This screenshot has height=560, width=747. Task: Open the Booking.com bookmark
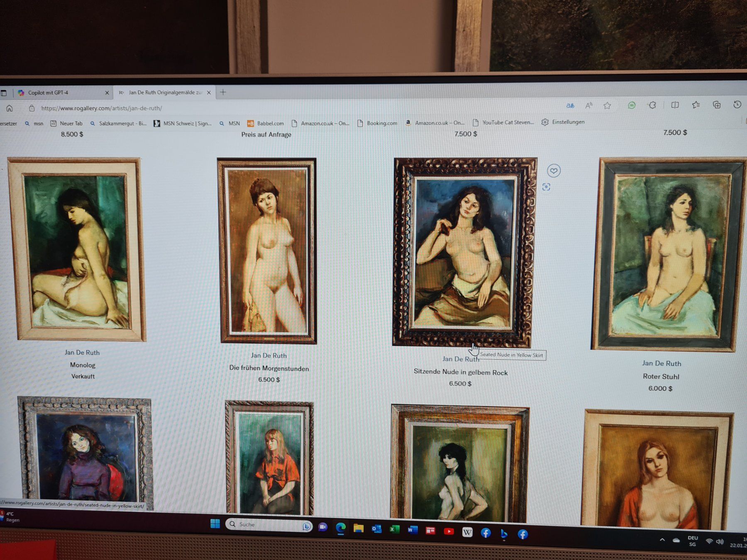pos(377,123)
